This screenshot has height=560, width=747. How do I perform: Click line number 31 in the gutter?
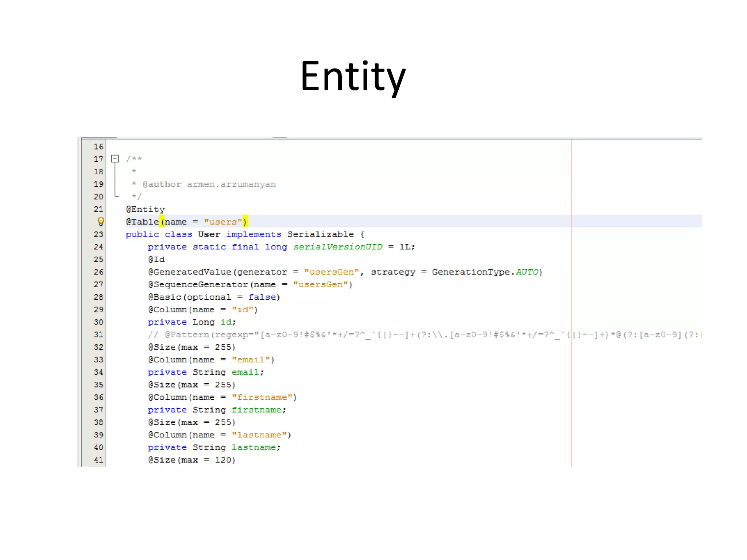click(98, 335)
